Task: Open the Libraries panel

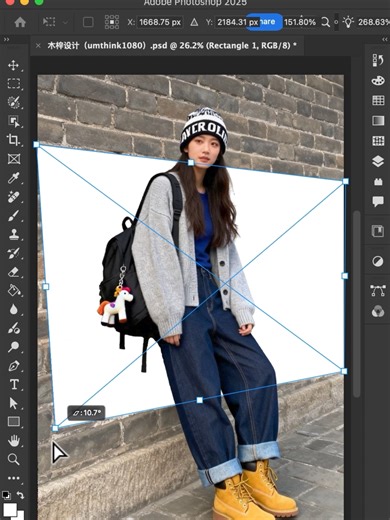Action: click(378, 231)
